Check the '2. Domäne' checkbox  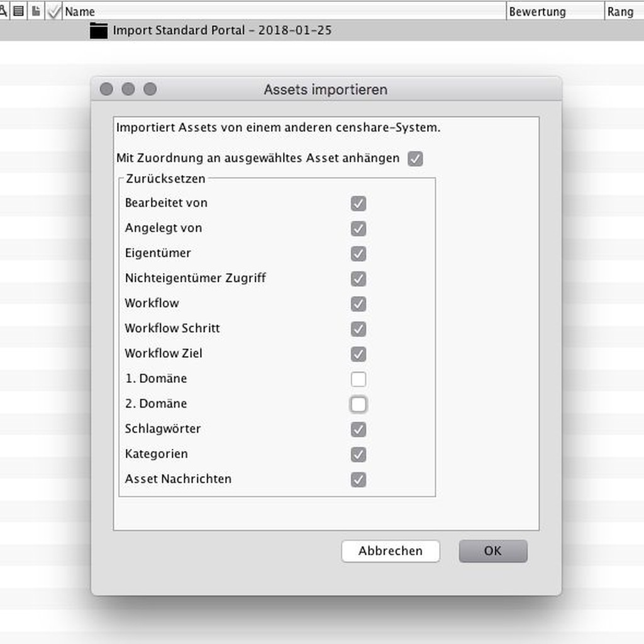pos(358,404)
